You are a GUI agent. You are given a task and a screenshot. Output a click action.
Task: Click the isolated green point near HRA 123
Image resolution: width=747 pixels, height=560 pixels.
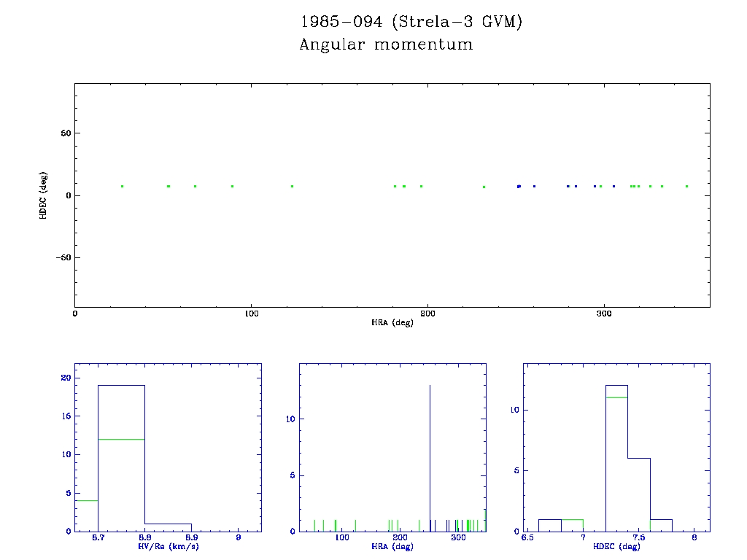(292, 186)
